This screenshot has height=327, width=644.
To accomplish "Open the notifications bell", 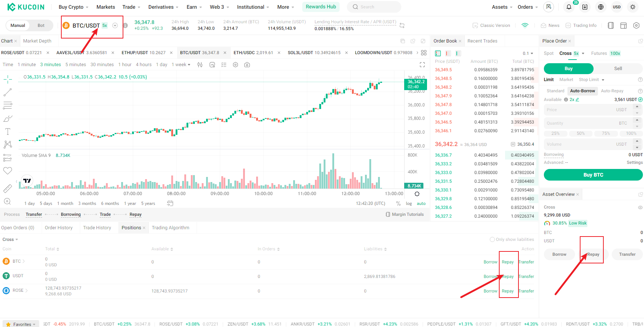I will [569, 7].
